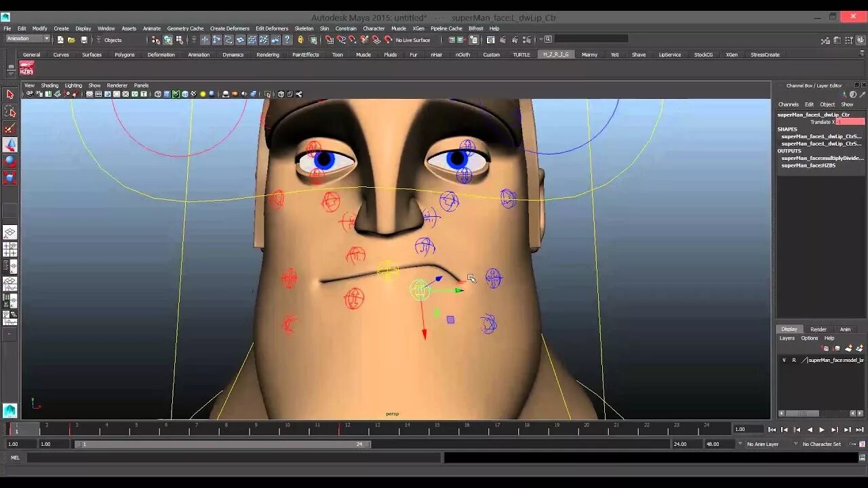Go to start of playback range
This screenshot has height=488, width=868.
[x=772, y=430]
